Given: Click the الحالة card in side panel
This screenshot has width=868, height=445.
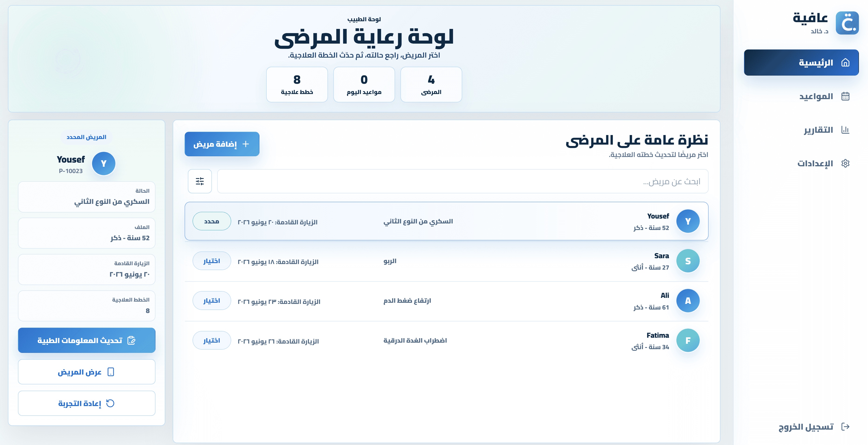Looking at the screenshot, I should tap(87, 197).
